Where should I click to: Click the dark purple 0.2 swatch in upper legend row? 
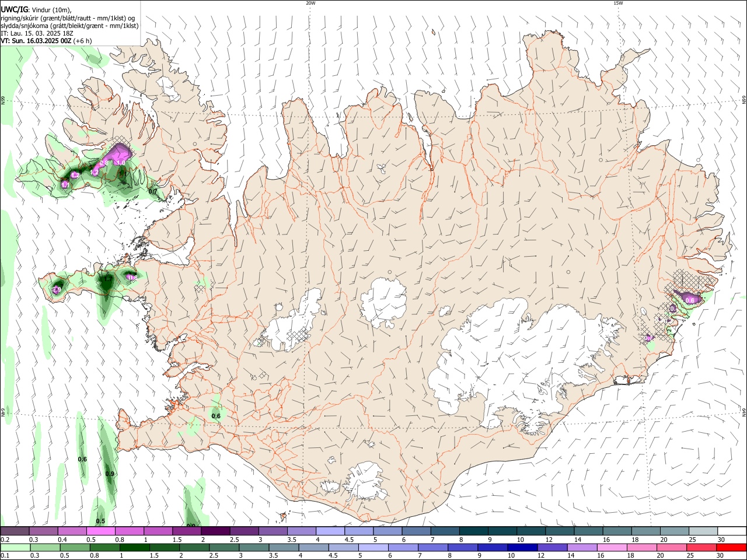15,531
